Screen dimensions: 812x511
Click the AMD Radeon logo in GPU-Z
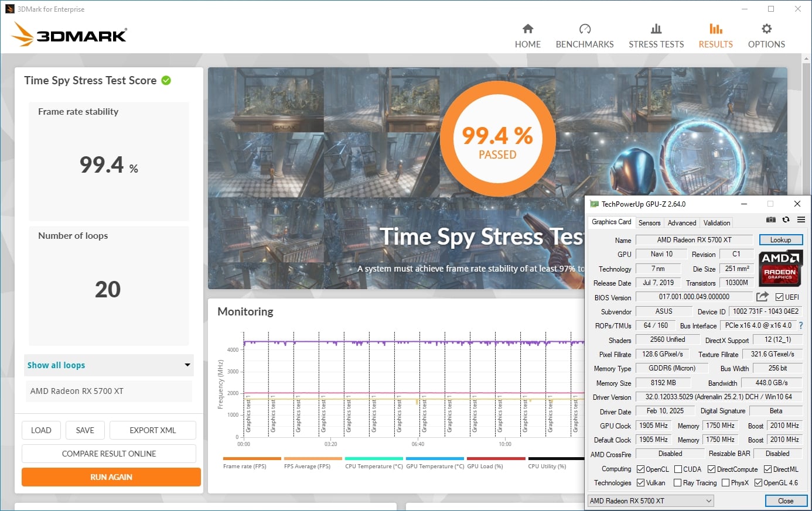pos(780,267)
